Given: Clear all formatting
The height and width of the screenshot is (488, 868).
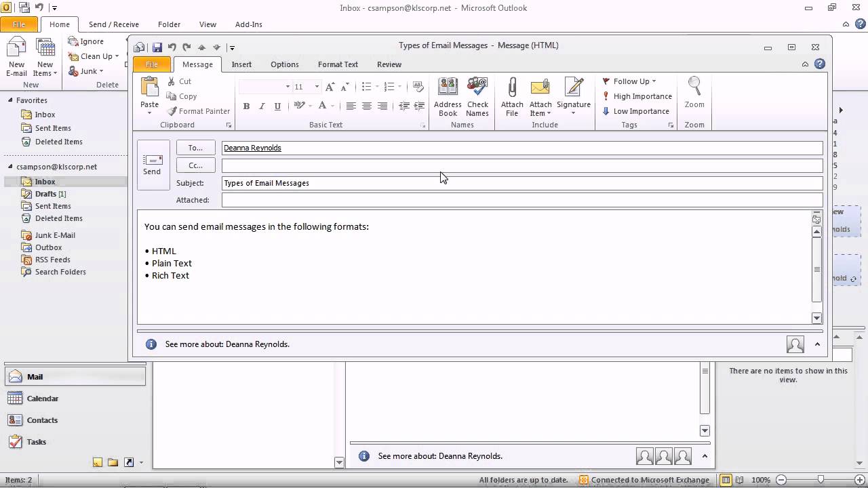Looking at the screenshot, I should [418, 87].
